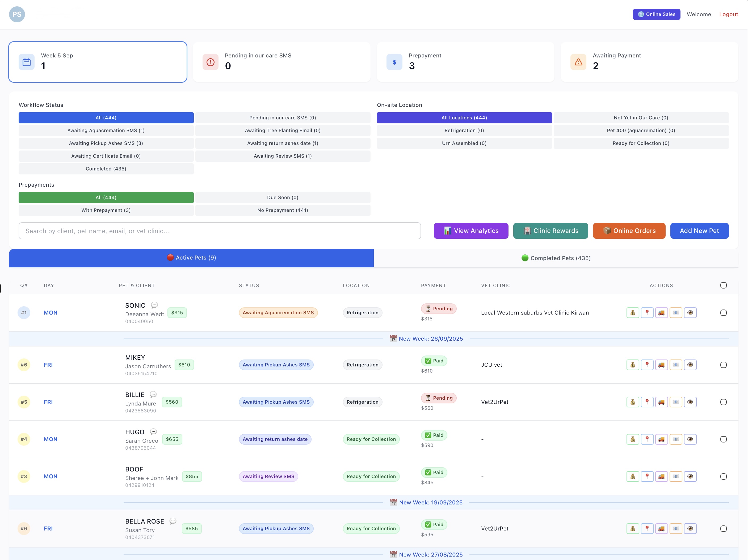Viewport: 748px width, 560px height.
Task: Click the money bag icon in HUGO's row
Action: tap(633, 439)
